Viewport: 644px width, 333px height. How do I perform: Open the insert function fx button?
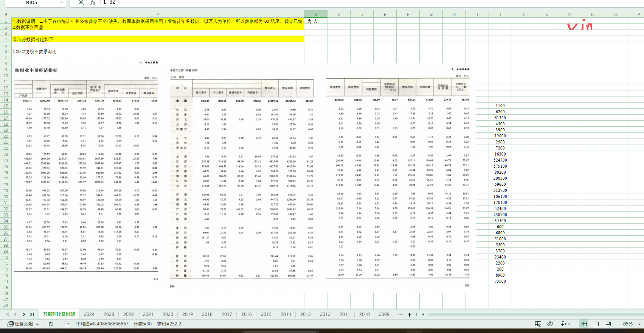tap(93, 3)
